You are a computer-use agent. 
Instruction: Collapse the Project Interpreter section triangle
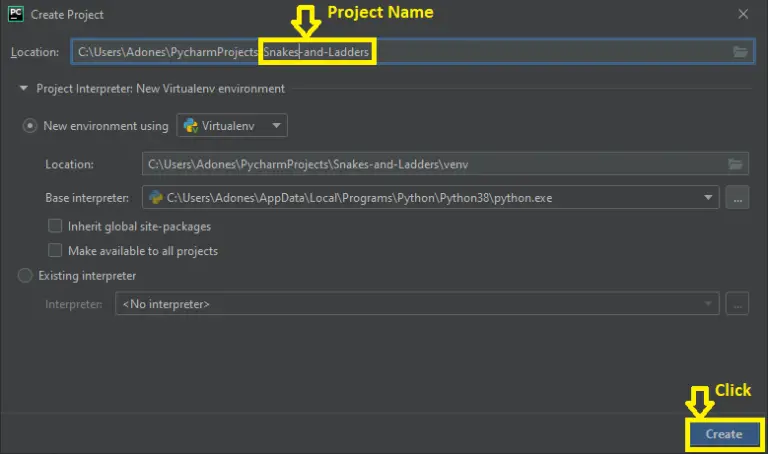pos(23,89)
